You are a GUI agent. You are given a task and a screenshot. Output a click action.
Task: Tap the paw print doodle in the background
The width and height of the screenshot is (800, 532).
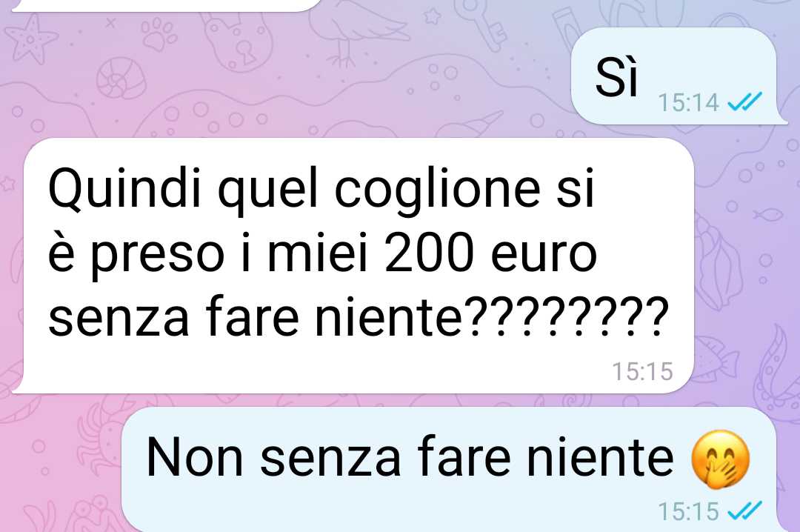159,33
